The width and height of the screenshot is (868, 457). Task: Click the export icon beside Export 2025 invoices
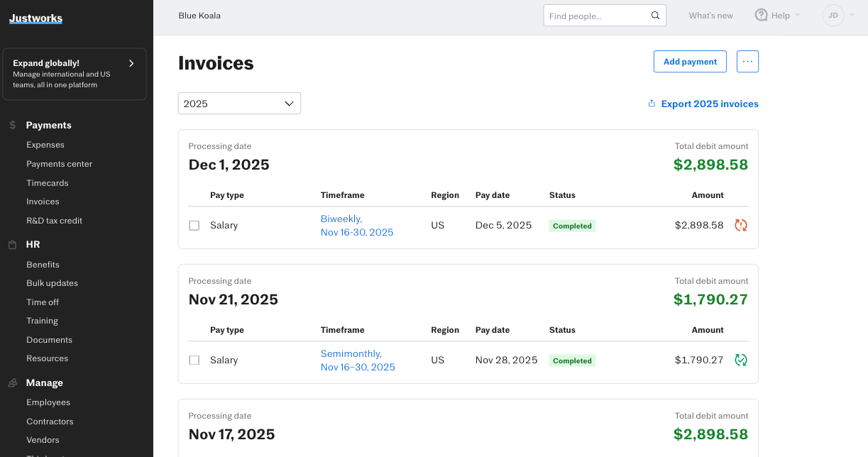pyautogui.click(x=652, y=104)
